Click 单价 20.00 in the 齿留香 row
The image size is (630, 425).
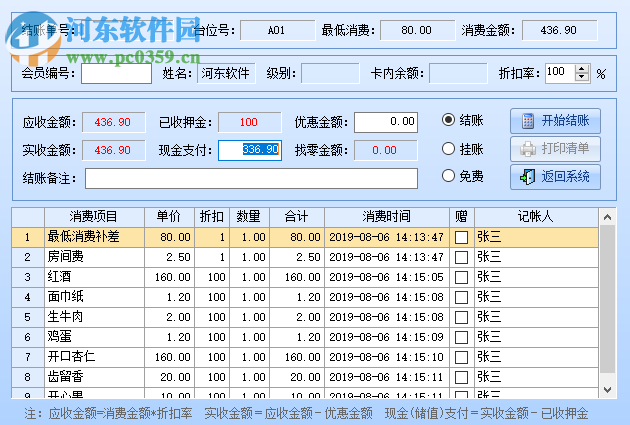pos(176,377)
